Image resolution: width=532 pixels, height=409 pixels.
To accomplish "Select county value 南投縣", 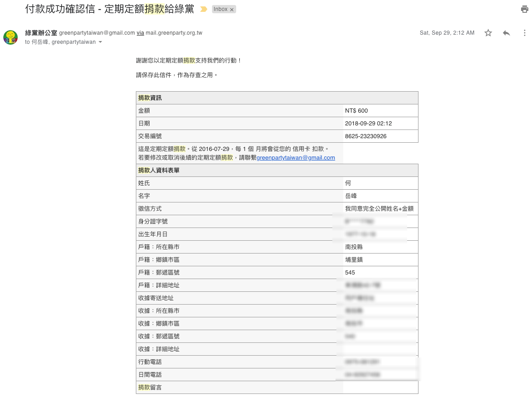I will 354,247.
